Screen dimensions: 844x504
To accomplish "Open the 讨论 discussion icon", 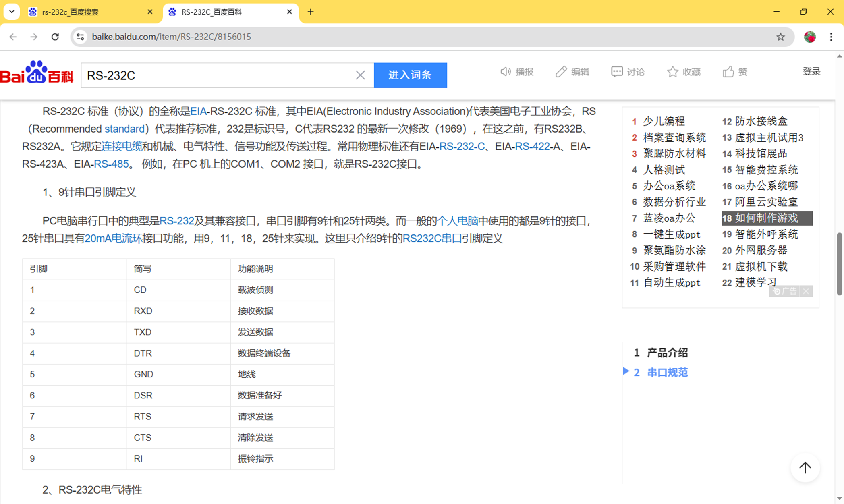I will [616, 72].
